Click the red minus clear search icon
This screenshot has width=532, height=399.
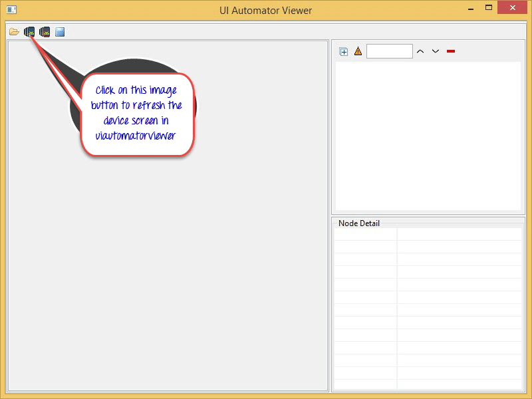(x=451, y=51)
